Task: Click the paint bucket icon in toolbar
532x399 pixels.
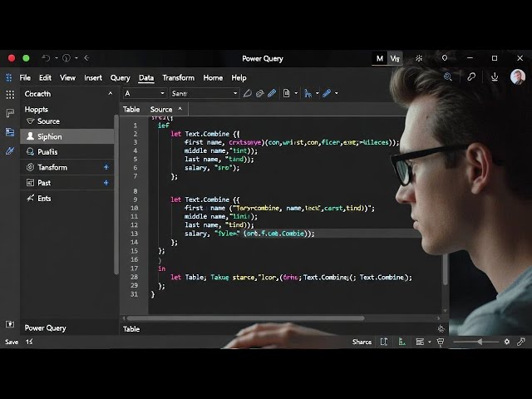Action: 260,93
